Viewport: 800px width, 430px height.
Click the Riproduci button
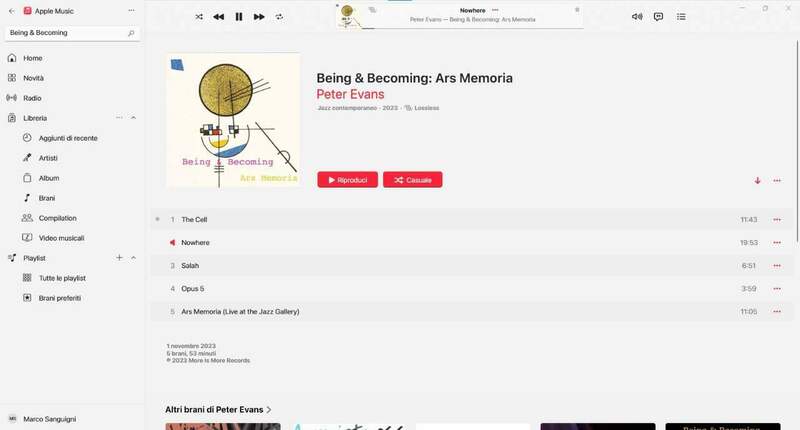pos(347,180)
